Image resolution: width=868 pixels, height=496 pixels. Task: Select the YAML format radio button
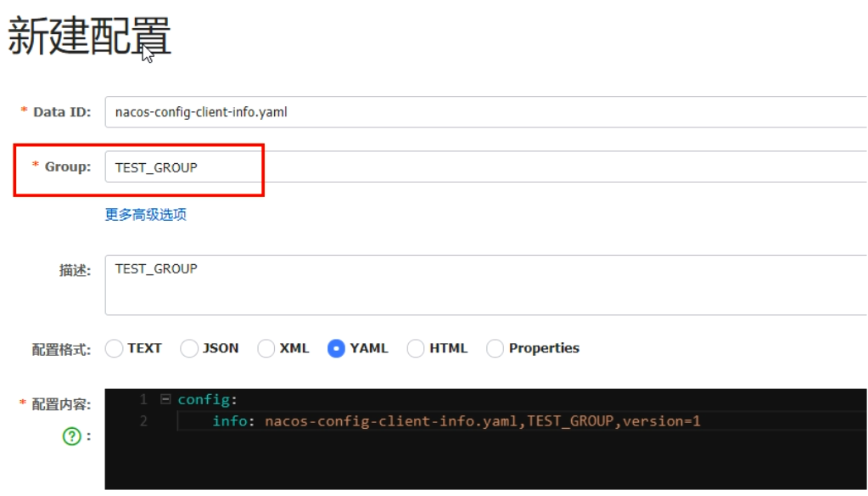(336, 348)
